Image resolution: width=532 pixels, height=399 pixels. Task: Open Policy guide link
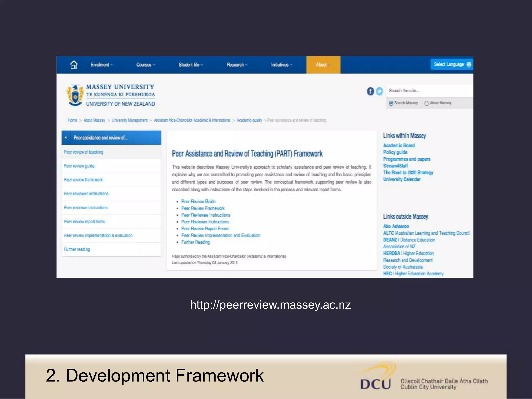point(395,152)
